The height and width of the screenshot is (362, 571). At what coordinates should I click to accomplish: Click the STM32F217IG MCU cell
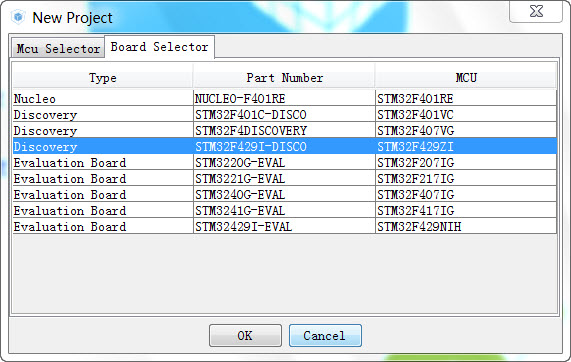466,178
